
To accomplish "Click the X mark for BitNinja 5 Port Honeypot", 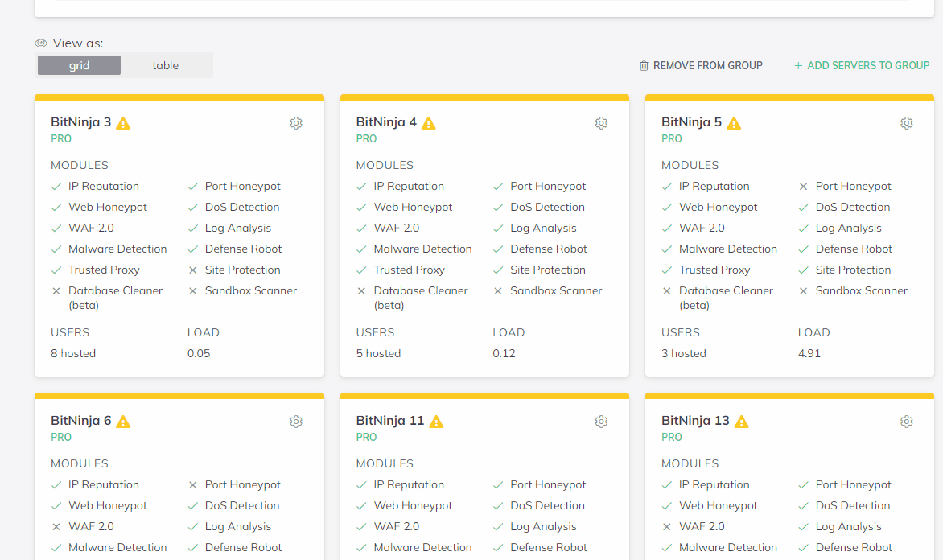I will (804, 187).
